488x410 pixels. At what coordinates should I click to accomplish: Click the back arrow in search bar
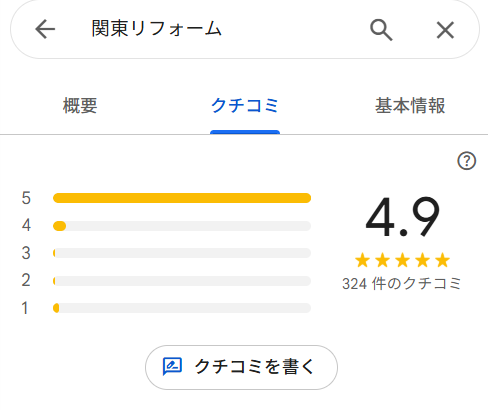tap(45, 29)
